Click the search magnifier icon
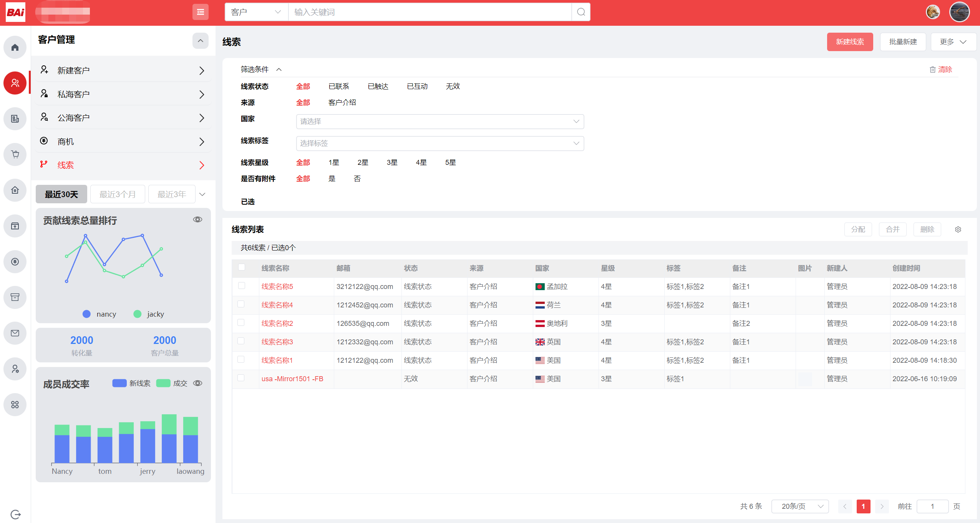 [x=581, y=12]
